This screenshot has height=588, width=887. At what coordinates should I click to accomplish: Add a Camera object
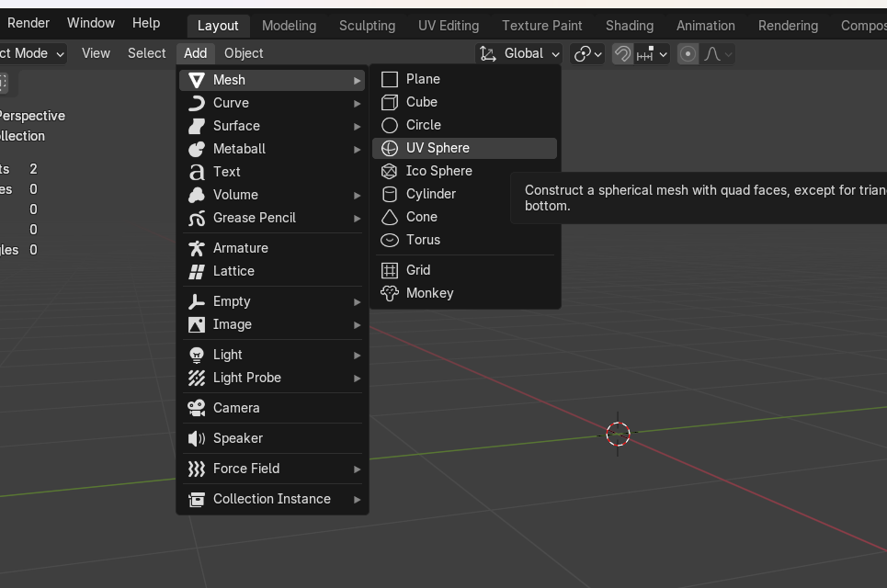tap(272, 408)
